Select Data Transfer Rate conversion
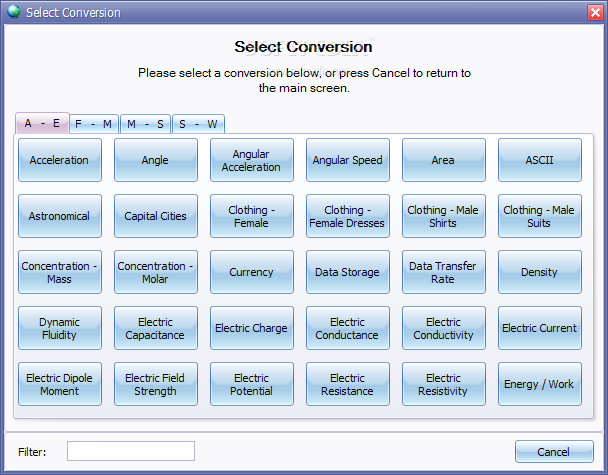 (443, 272)
